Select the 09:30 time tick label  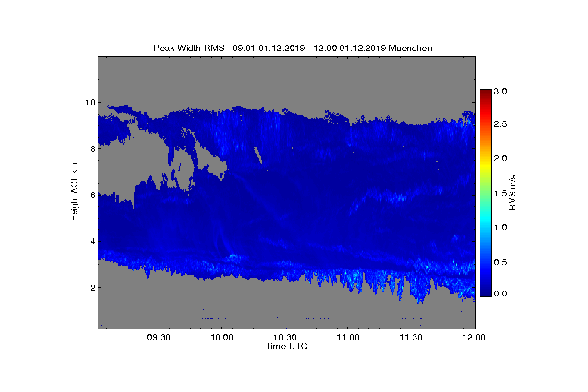(159, 337)
